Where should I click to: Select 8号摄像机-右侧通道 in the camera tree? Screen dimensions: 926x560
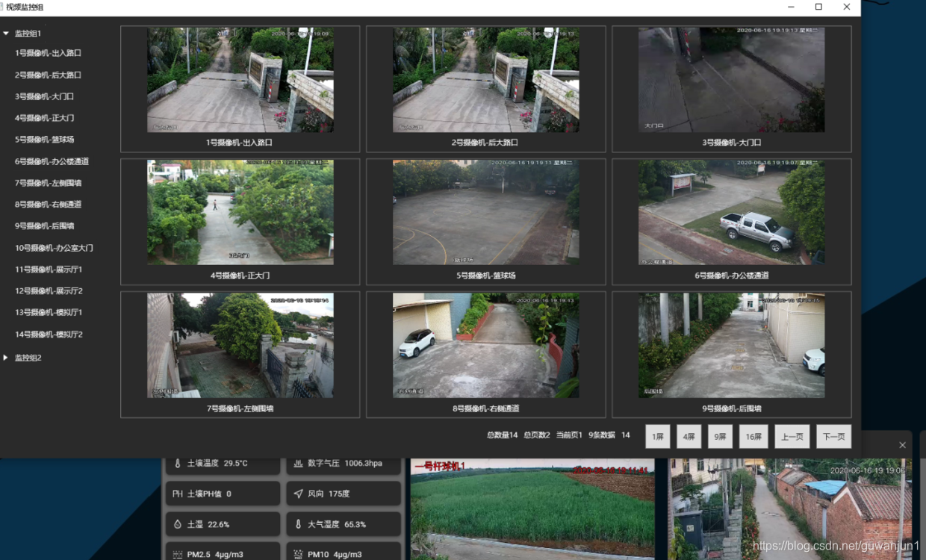48,205
